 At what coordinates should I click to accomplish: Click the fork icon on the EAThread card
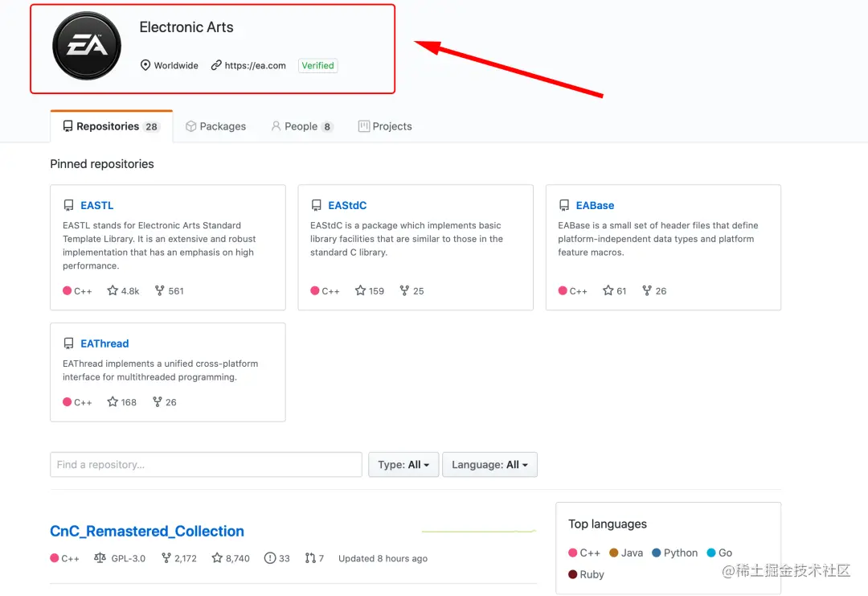[x=158, y=401]
